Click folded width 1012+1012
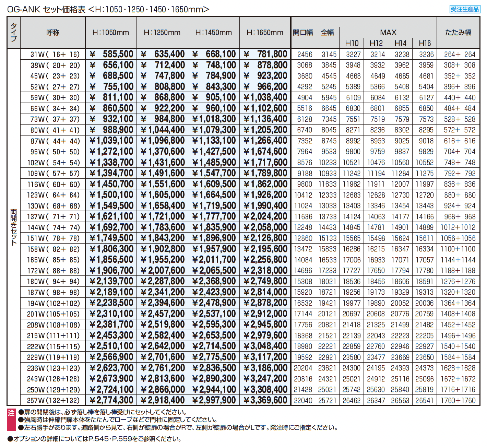 pyautogui.click(x=458, y=227)
